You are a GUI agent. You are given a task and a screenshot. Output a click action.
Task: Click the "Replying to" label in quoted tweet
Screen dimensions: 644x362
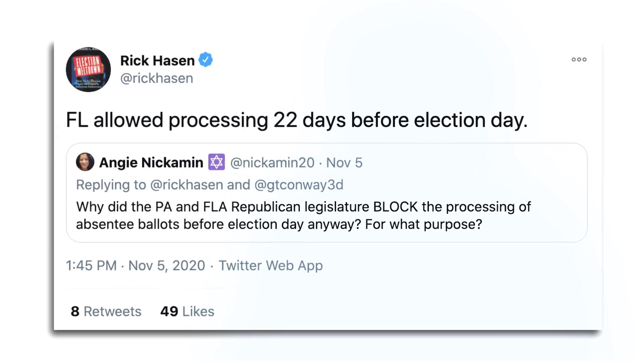pyautogui.click(x=111, y=185)
